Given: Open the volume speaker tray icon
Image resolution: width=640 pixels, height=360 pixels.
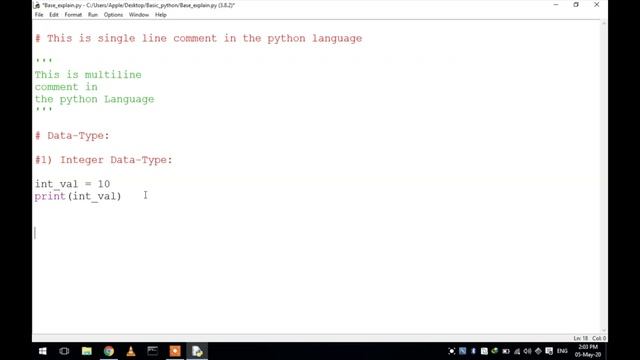Looking at the screenshot, I should (x=527, y=351).
